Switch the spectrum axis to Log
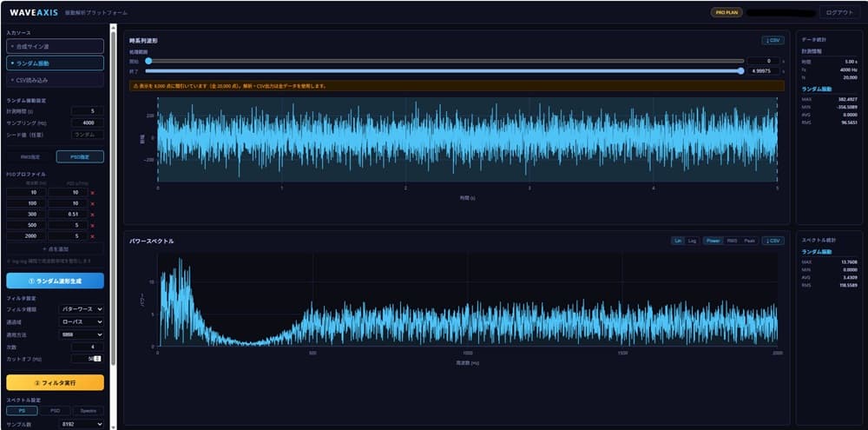This screenshot has height=430, width=868. 692,241
